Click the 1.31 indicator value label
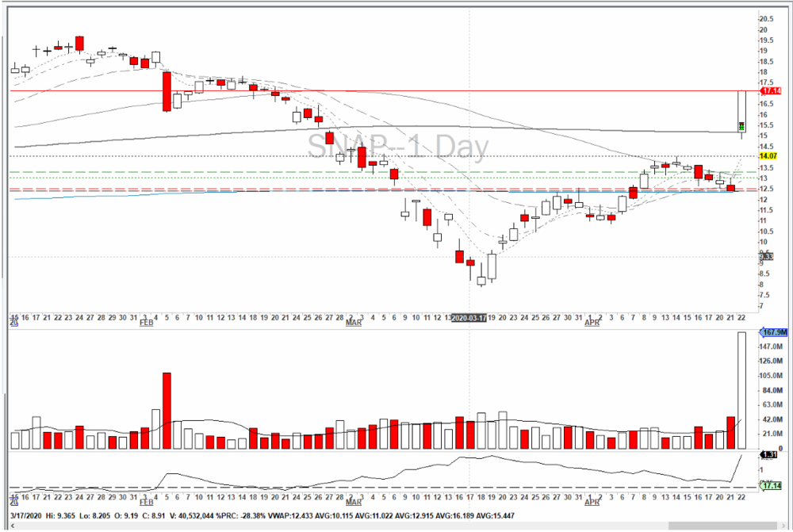This screenshot has width=793, height=532. pos(768,455)
